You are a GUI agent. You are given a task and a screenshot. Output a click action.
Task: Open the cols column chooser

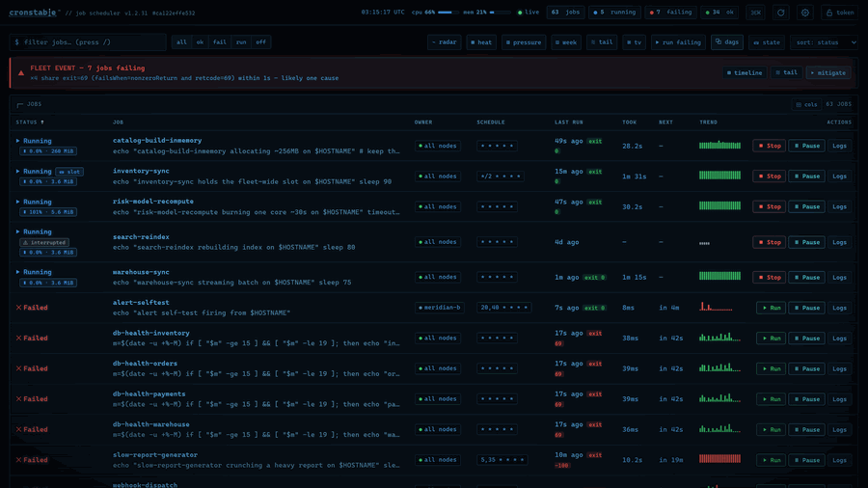(806, 104)
